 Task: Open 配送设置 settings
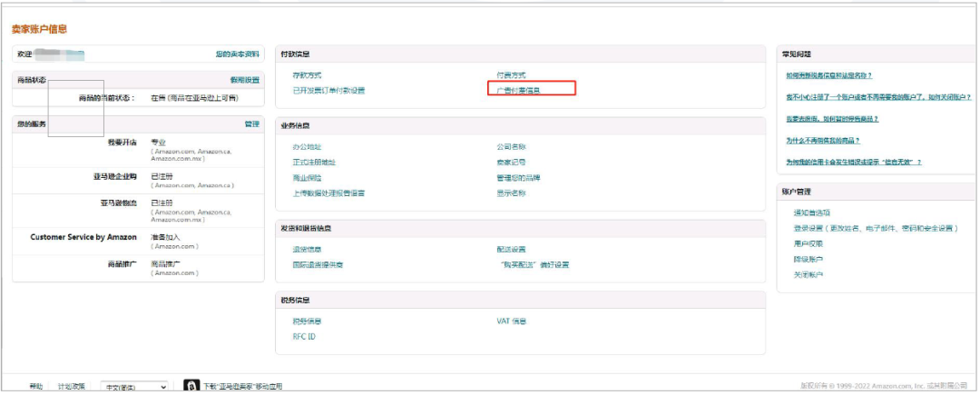coord(511,249)
